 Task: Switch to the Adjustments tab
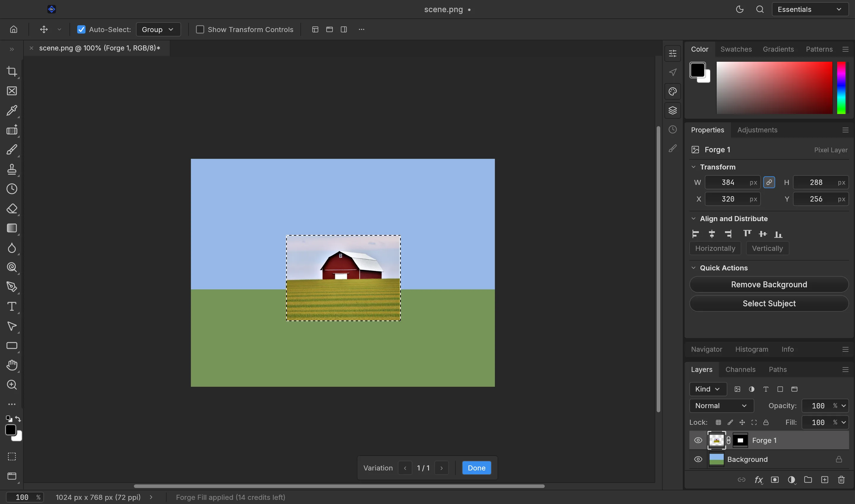point(757,130)
